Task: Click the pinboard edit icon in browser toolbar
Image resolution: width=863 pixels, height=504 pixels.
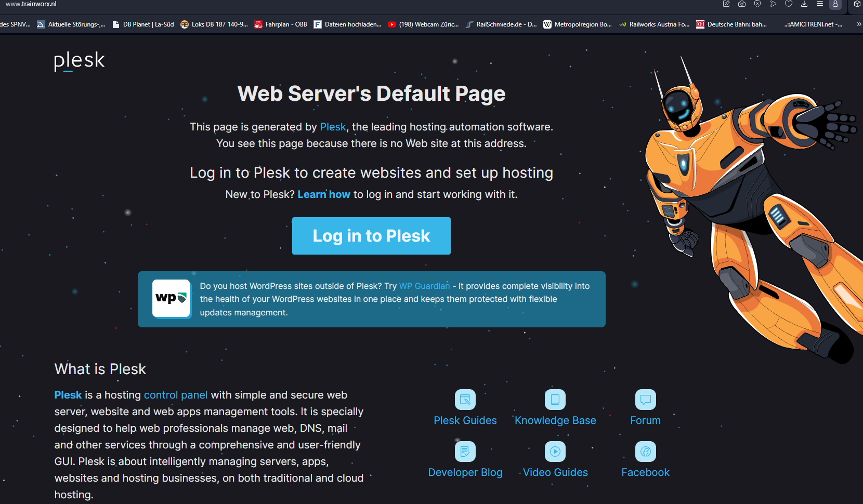Action: [726, 4]
